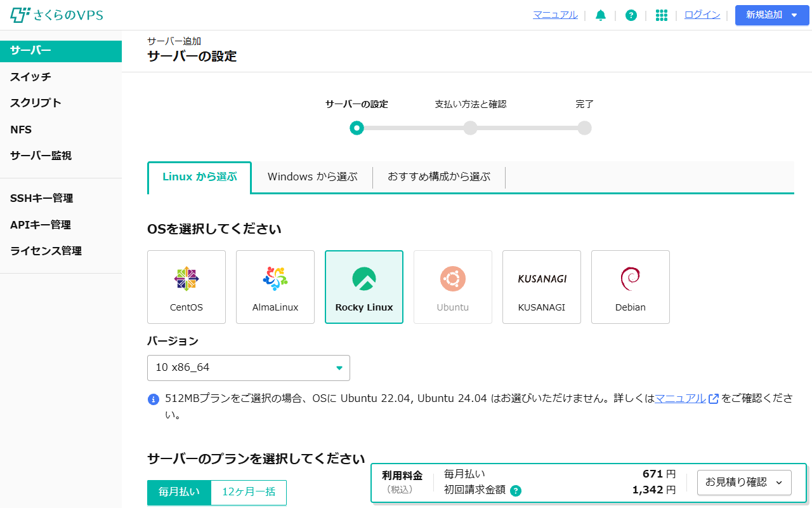
Task: Open the app grid icon in the top bar
Action: coord(662,15)
